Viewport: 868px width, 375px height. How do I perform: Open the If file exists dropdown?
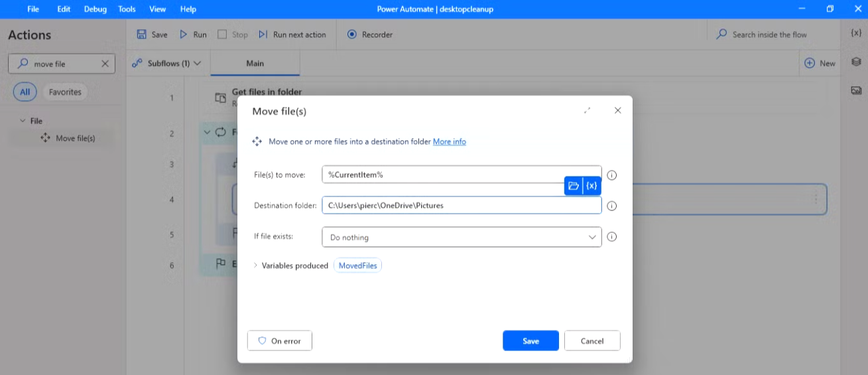[462, 237]
